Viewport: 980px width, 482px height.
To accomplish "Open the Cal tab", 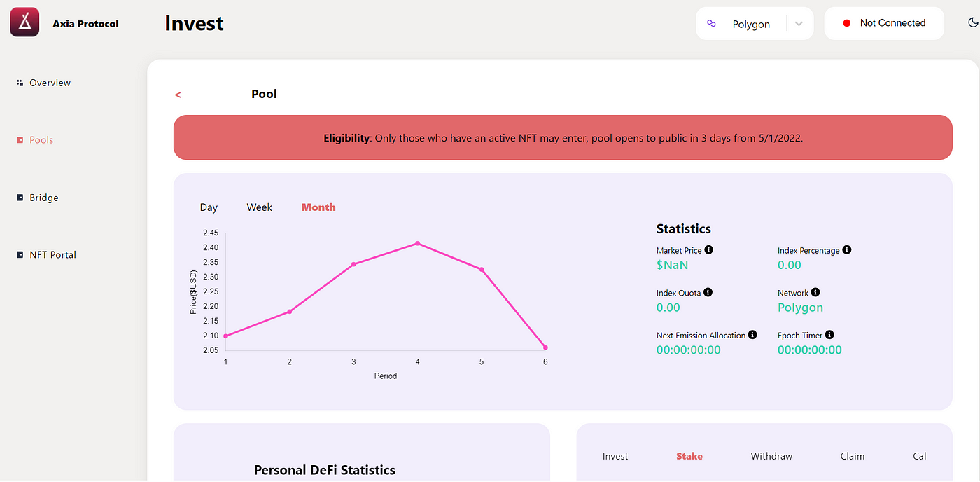I will tap(920, 456).
